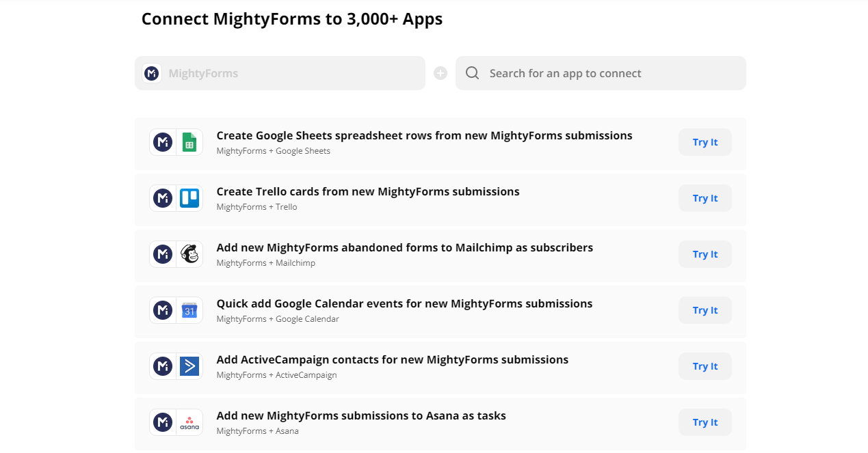The width and height of the screenshot is (868, 453).
Task: Try the Asana tasks integration
Action: point(705,422)
